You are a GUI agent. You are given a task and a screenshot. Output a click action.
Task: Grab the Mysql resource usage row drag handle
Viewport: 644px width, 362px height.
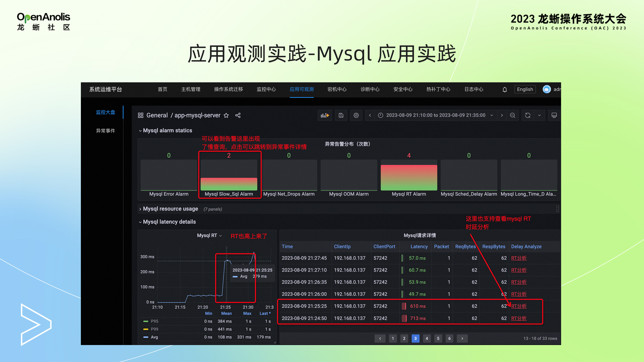(557, 209)
